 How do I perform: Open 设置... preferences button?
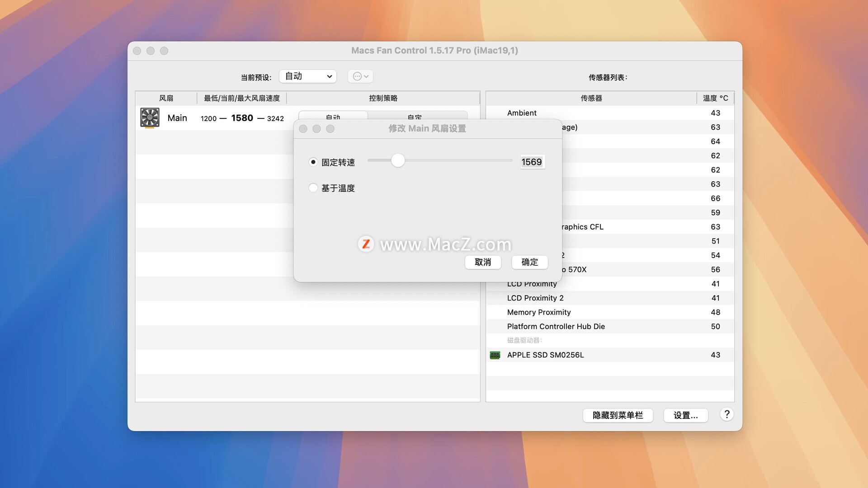[x=685, y=415]
